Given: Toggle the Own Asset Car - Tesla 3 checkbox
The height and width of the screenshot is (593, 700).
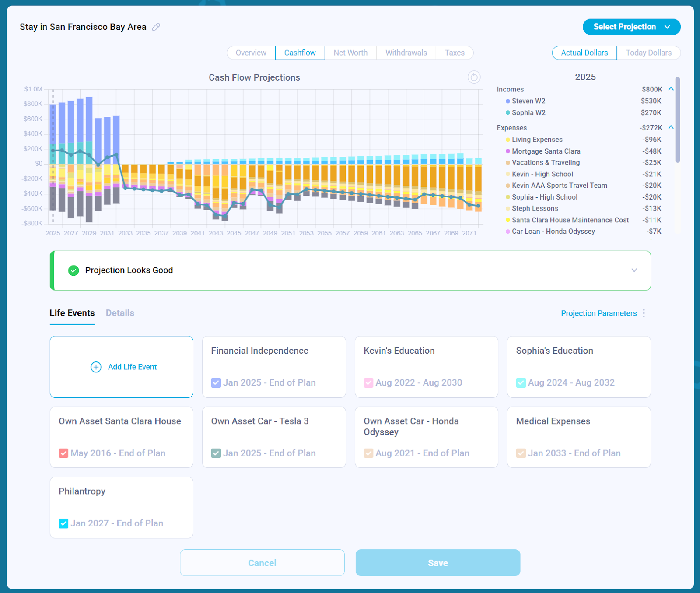Looking at the screenshot, I should (x=216, y=453).
